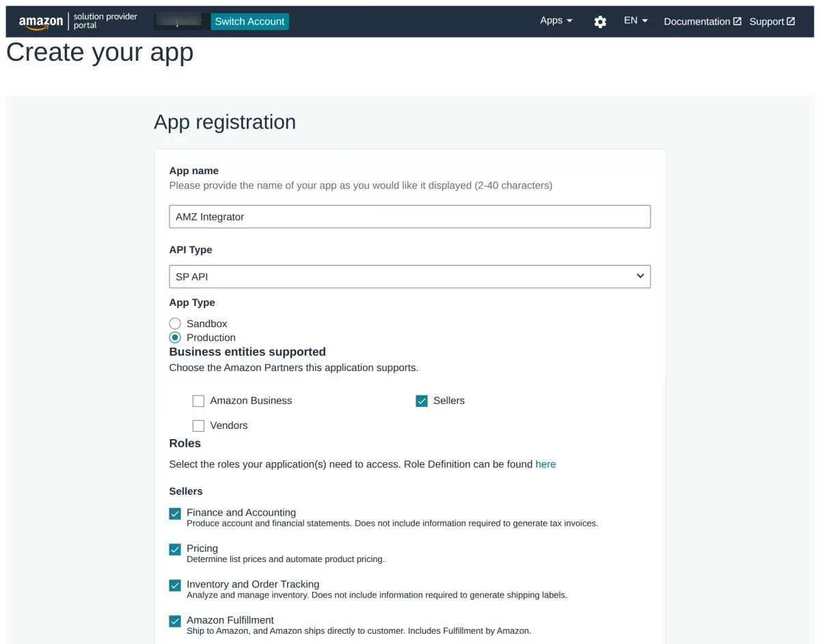Click the Amazon solution provider portal logo

[x=78, y=21]
